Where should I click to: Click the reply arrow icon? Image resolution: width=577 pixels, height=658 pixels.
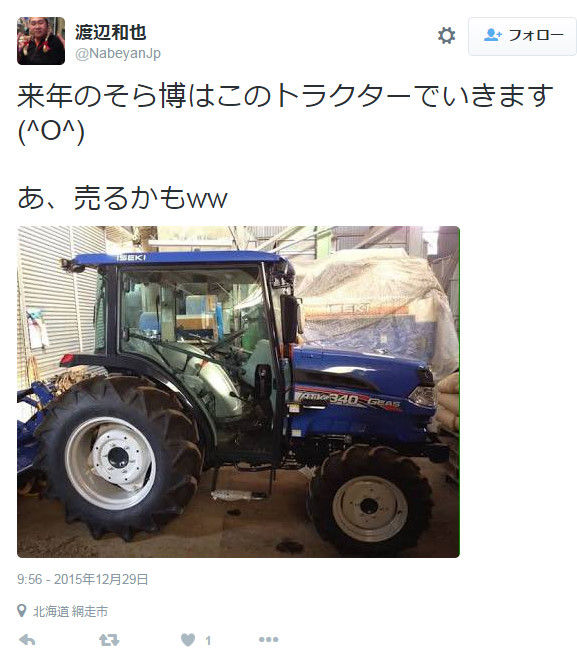click(x=27, y=640)
